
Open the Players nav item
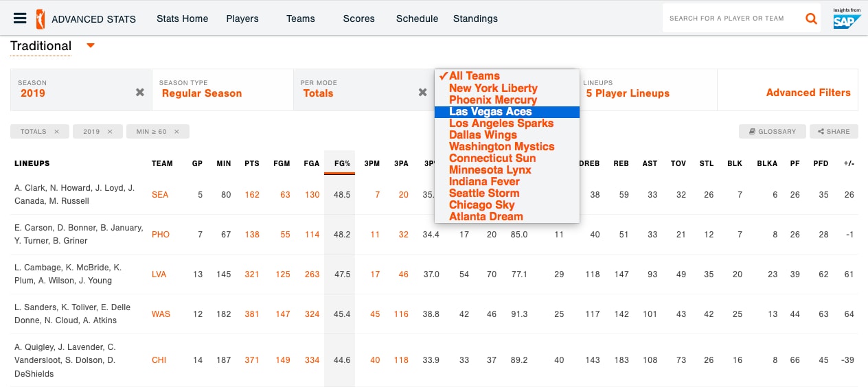242,19
